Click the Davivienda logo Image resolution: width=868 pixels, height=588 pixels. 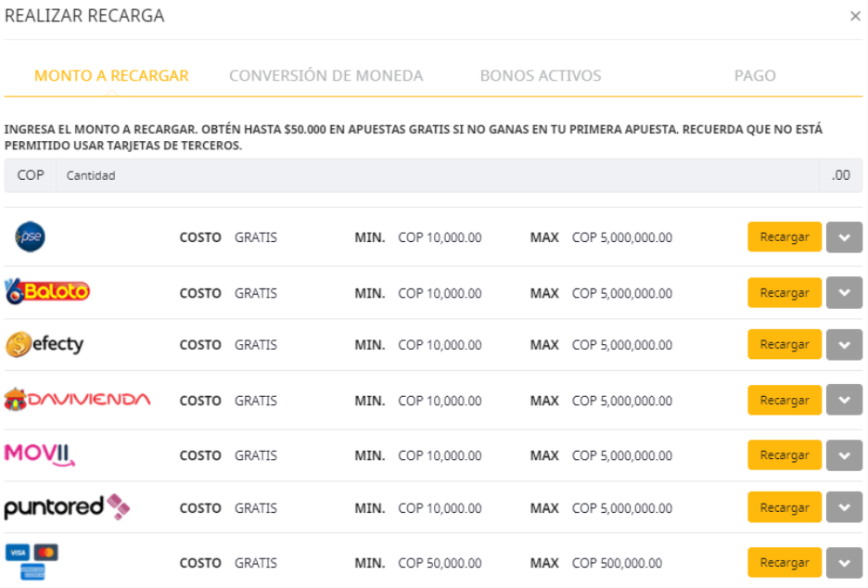click(78, 399)
